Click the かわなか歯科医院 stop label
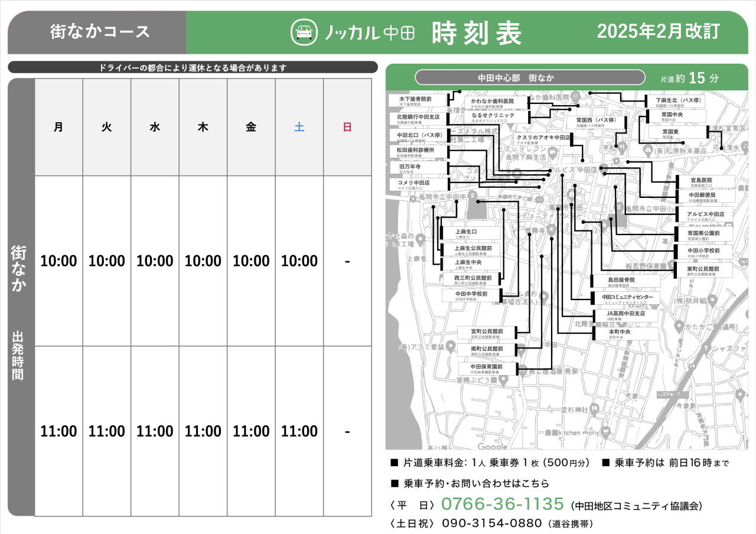The height and width of the screenshot is (534, 756). [497, 103]
